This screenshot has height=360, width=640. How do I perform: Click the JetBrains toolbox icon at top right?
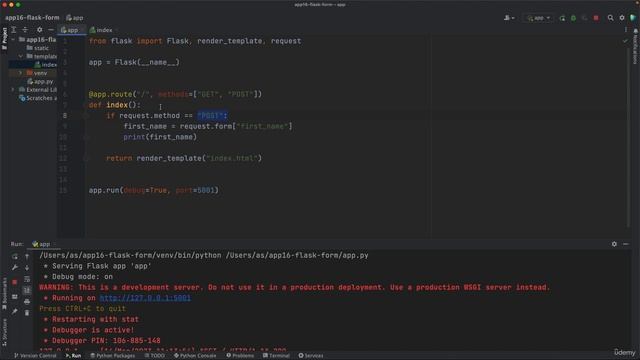point(633,18)
